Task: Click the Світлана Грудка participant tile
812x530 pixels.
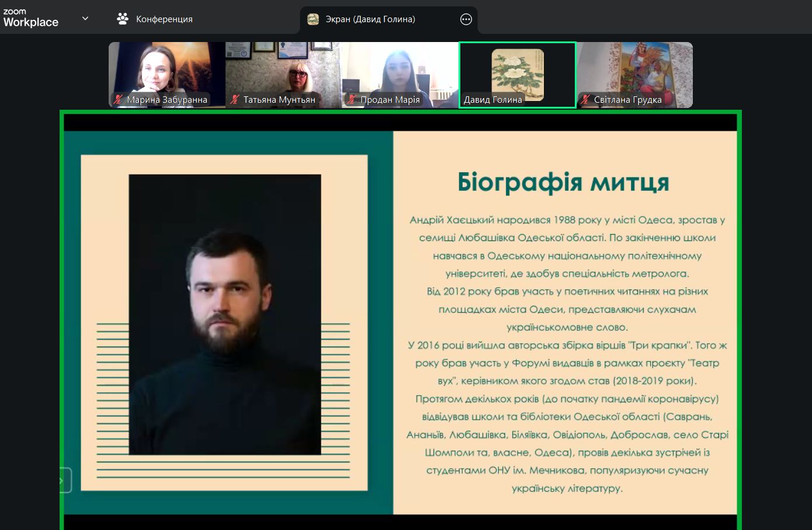Action: pyautogui.click(x=634, y=70)
